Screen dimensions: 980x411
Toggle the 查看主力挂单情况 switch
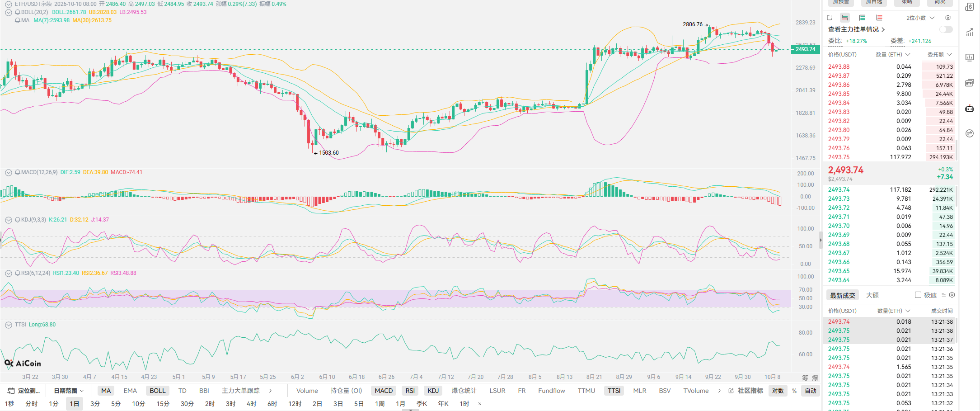(x=946, y=29)
